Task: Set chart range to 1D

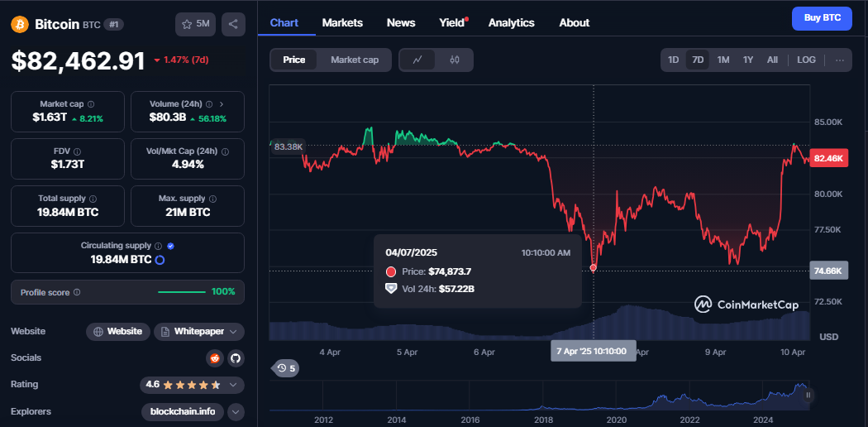Action: tap(673, 60)
